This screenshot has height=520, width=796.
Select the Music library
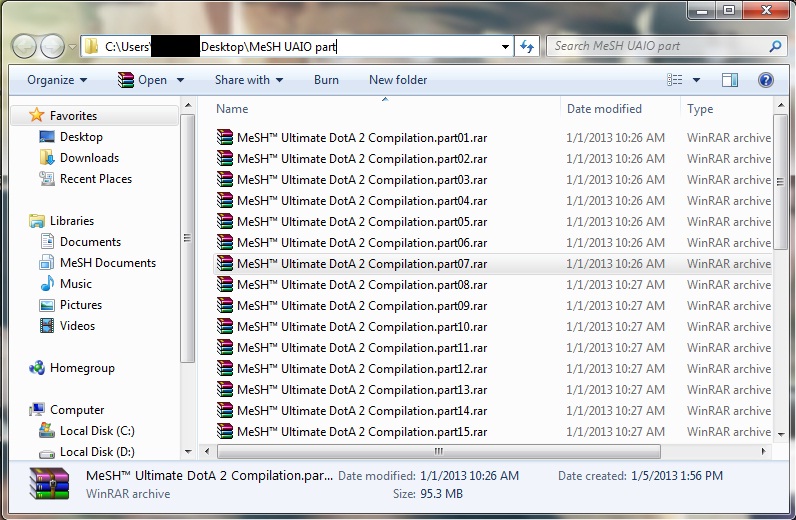[76, 284]
